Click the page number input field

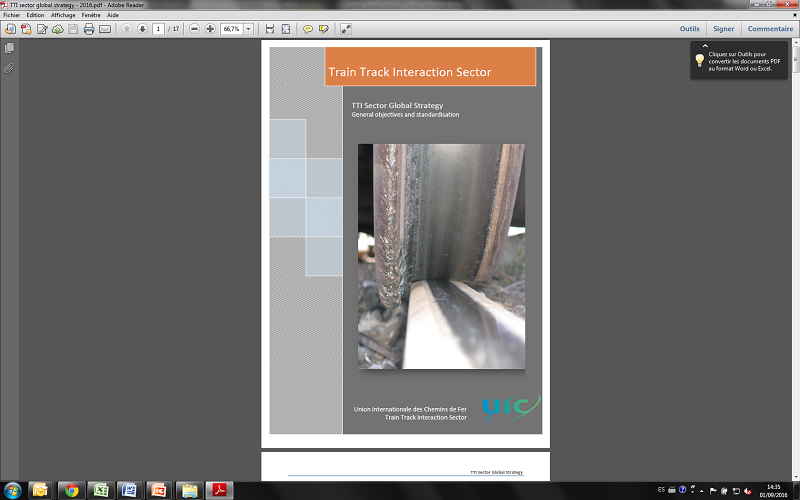tap(158, 29)
